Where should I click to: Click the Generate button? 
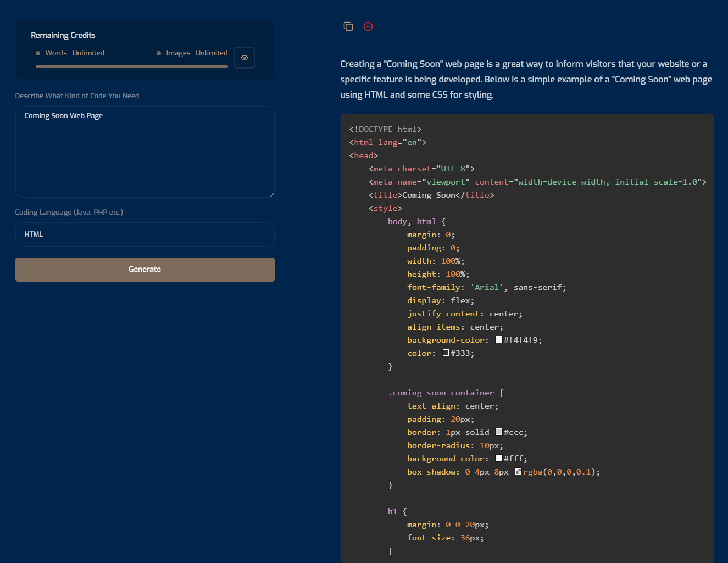pyautogui.click(x=145, y=269)
